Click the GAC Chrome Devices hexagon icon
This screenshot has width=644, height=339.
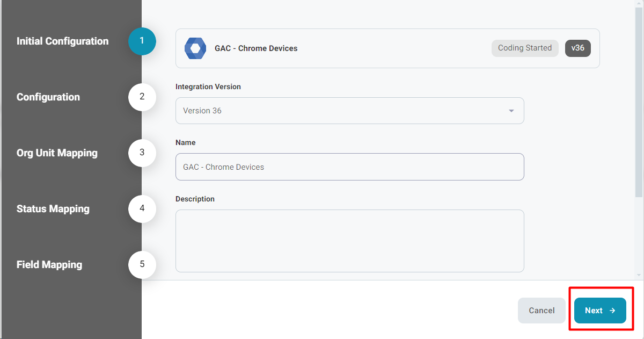[195, 48]
